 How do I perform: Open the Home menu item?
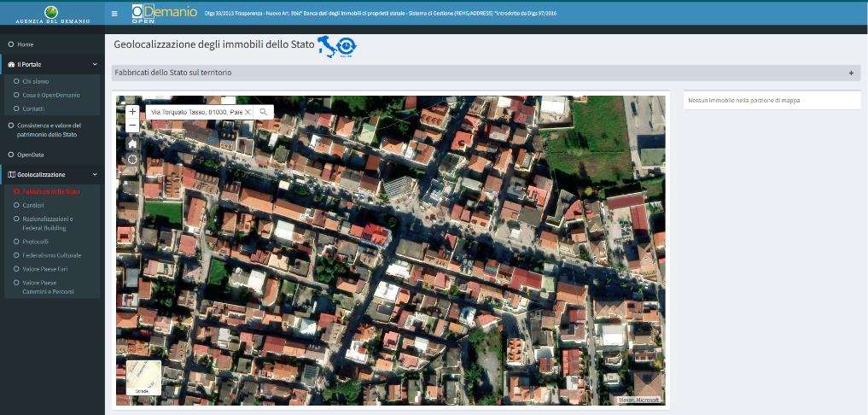click(26, 44)
